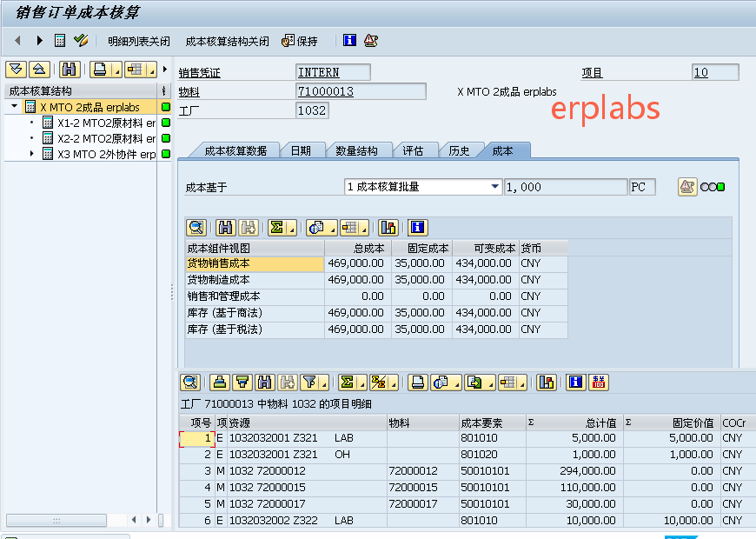Image resolution: width=756 pixels, height=539 pixels.
Task: Switch to the 成本核算数据 tab
Action: tap(235, 151)
